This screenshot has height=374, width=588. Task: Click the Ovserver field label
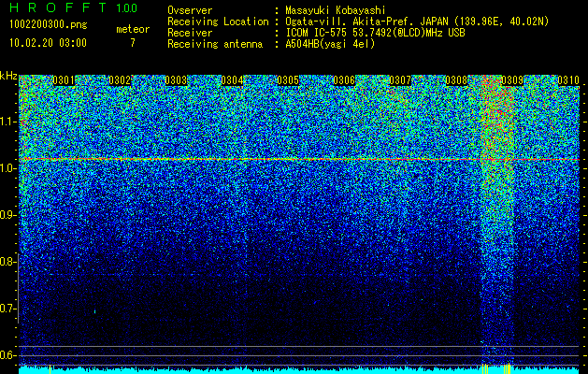190,10
